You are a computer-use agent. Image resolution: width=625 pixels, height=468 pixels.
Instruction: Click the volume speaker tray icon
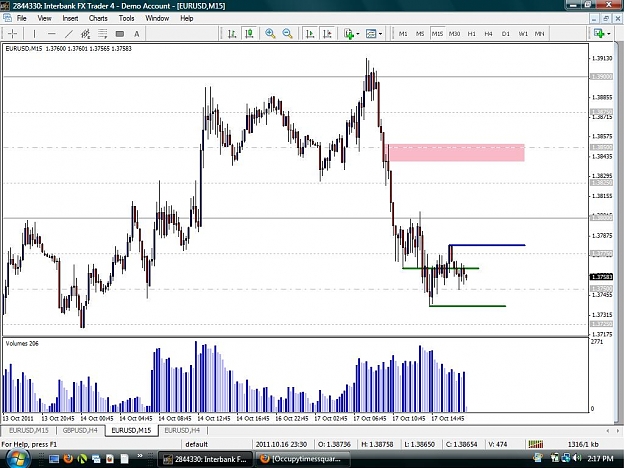click(576, 458)
